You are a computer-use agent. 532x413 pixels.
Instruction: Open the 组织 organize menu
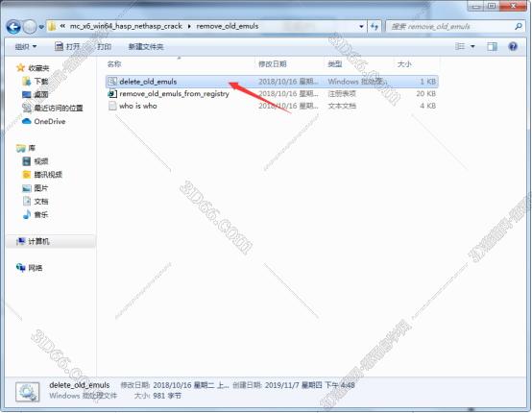click(25, 46)
